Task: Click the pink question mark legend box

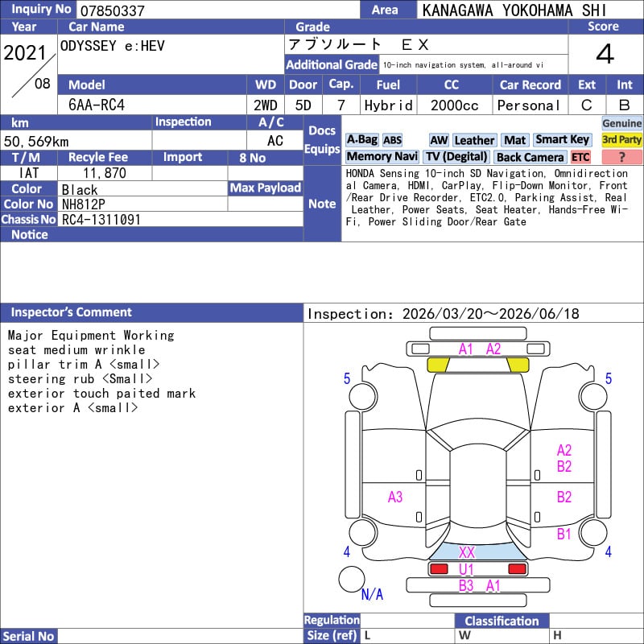Action: pos(621,157)
